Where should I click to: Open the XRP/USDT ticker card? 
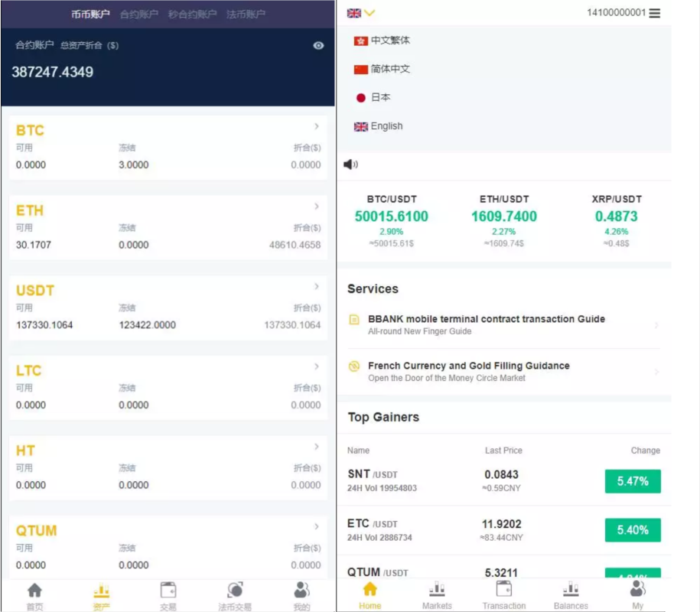[x=617, y=221]
